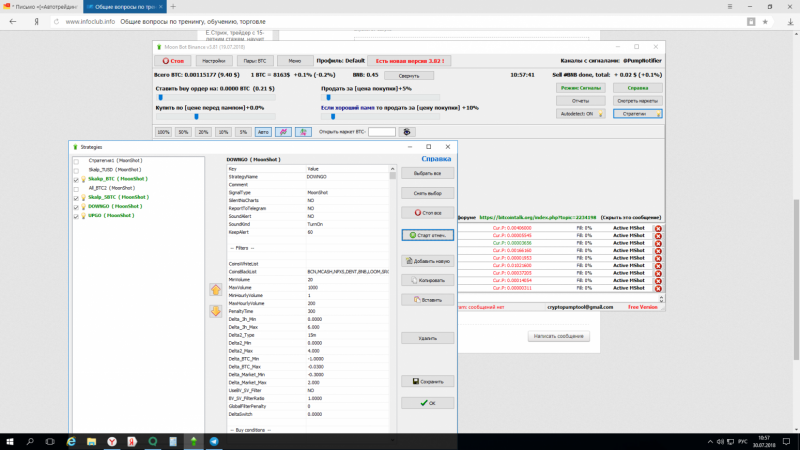
Task: Check the Стратегия1 (MoonShot) checkbox
Action: pos(77,161)
